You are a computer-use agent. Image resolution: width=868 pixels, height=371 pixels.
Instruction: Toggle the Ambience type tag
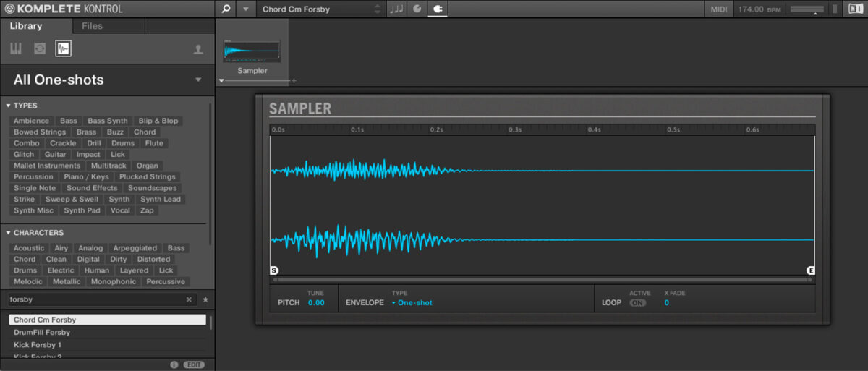click(31, 121)
